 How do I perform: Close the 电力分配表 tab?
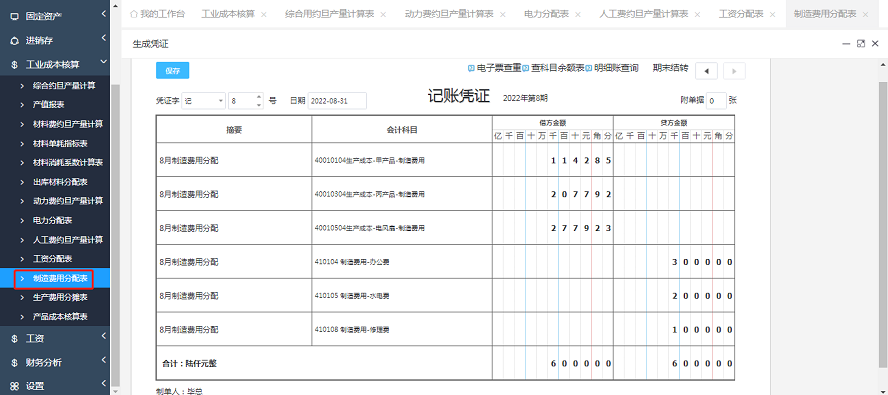tap(578, 15)
